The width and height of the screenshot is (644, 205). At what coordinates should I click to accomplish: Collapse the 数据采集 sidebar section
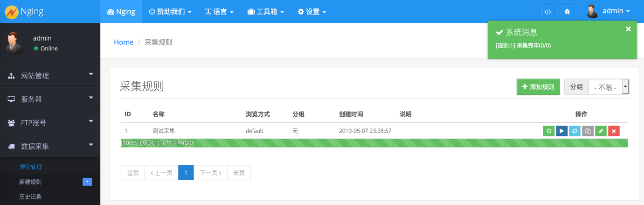coord(50,146)
